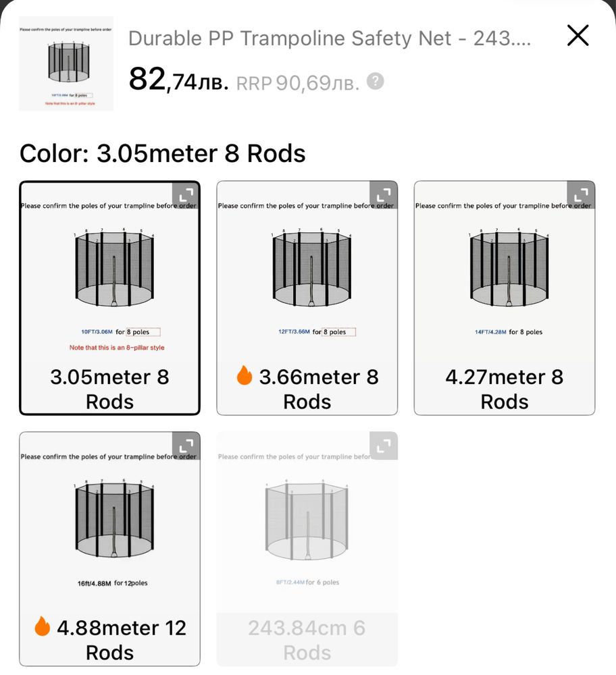Pick the 4.27meter 8 Rods variant
The height and width of the screenshot is (675, 616).
coord(505,298)
